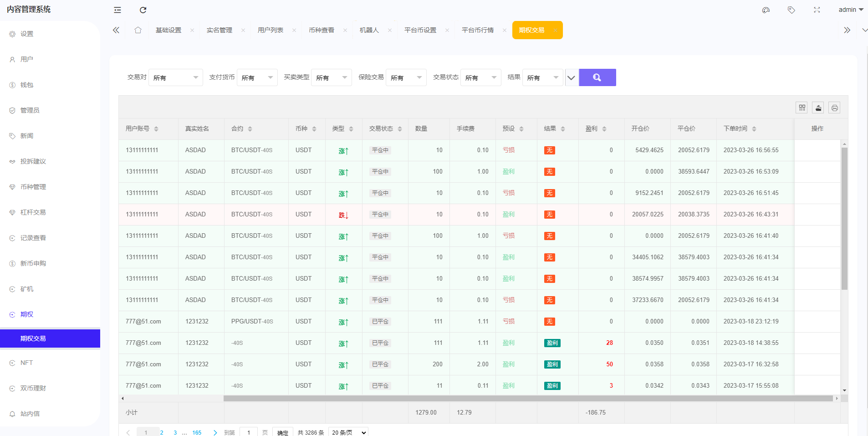868x436 pixels.
Task: Go to page 165 in pagination
Action: 196,432
